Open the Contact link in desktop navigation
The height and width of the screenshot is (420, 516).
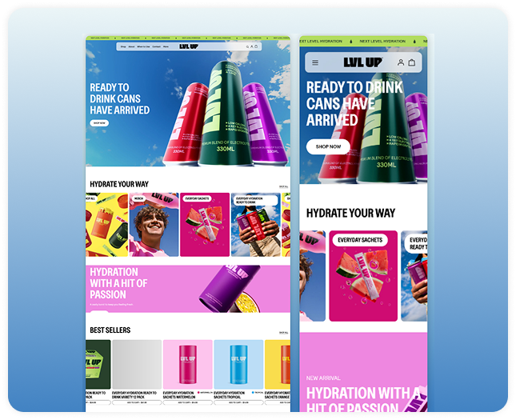pos(156,47)
